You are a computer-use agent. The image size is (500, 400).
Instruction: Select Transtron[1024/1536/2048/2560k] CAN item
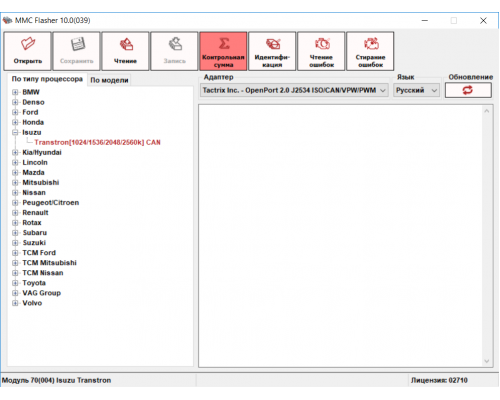tap(97, 142)
